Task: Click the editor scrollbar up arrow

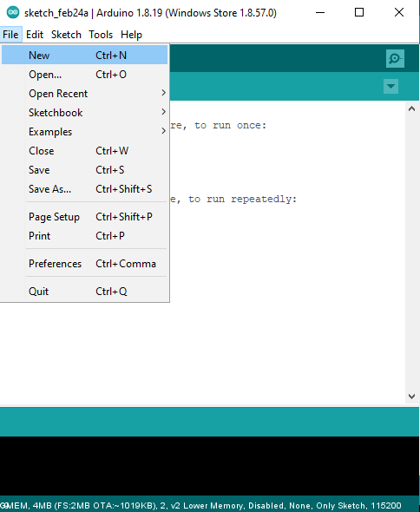Action: tap(412, 109)
